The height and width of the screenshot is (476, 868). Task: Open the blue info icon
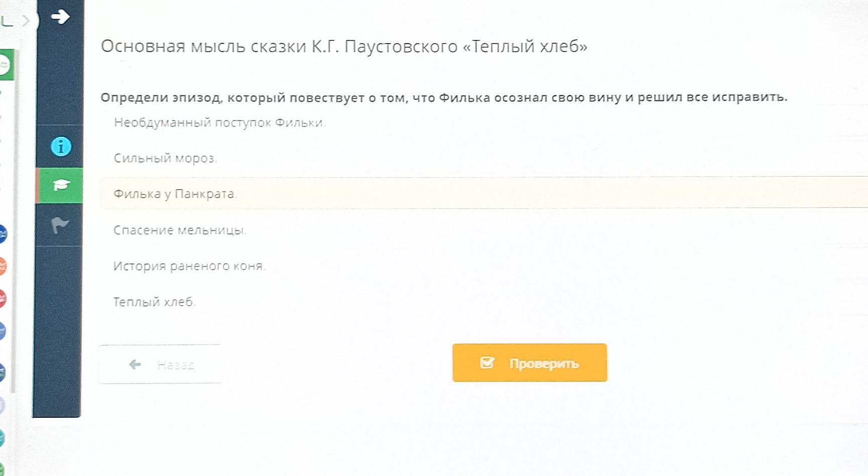[61, 146]
